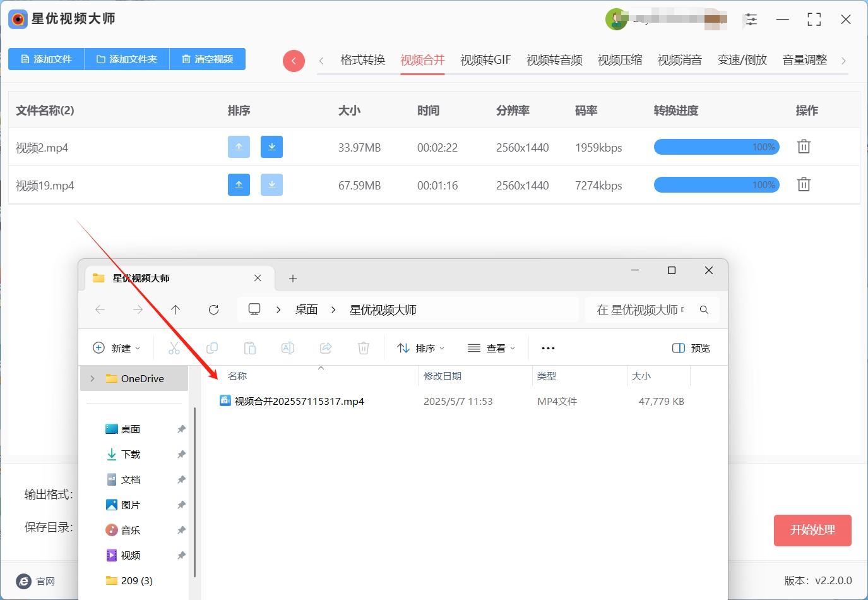Move 视频2.mp4 down in order
The height and width of the screenshot is (600, 868).
pos(271,147)
